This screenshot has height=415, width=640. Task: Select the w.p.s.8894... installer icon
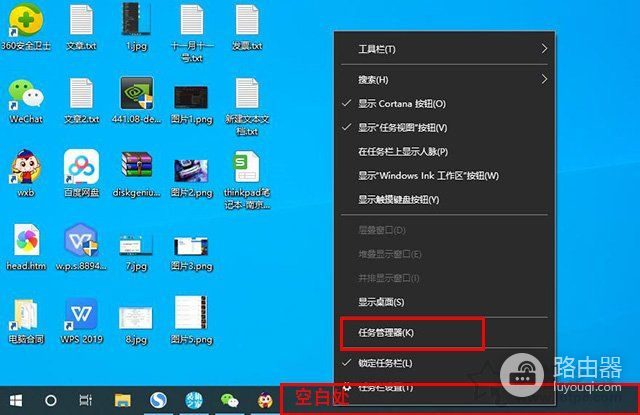[x=81, y=240]
